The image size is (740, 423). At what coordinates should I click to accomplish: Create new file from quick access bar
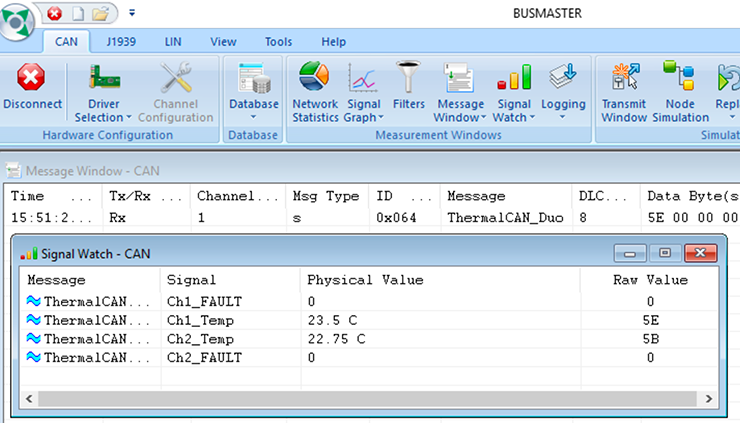point(78,14)
